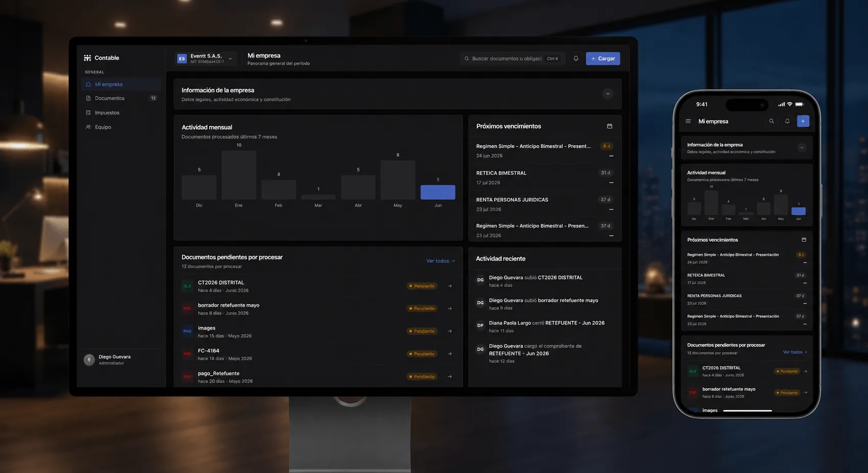Open the RENTA PERSONAS JURIDICAS deadline
The width and height of the screenshot is (868, 473).
[x=545, y=204]
